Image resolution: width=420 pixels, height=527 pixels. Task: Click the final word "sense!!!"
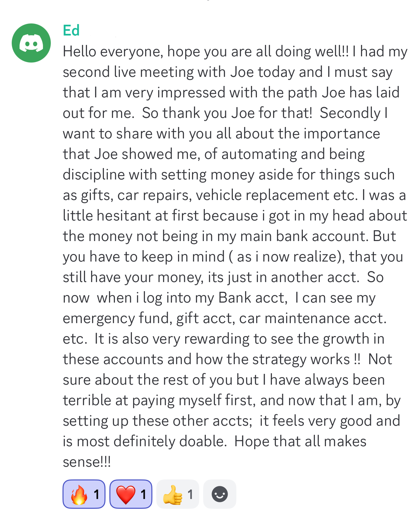87,462
